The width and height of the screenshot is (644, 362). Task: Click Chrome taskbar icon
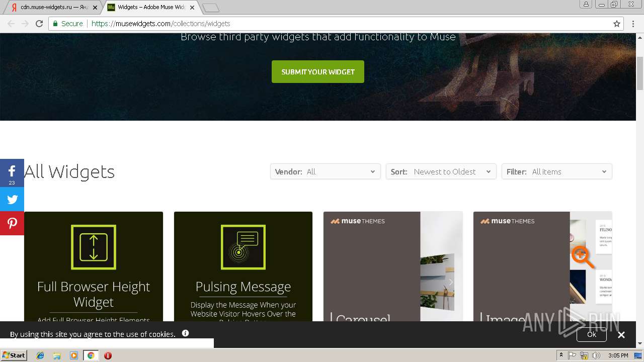click(91, 355)
